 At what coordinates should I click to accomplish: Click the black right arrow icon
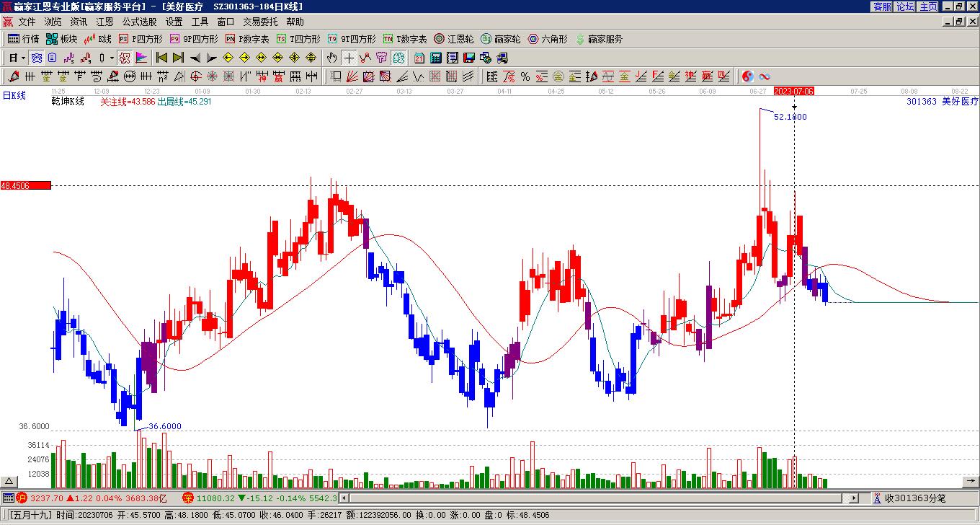(x=212, y=58)
